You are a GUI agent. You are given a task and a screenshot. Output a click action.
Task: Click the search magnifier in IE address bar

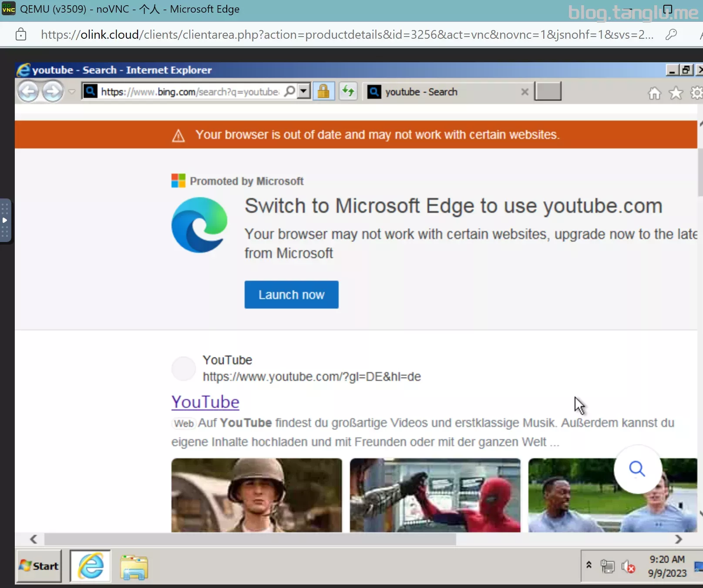pos(290,91)
